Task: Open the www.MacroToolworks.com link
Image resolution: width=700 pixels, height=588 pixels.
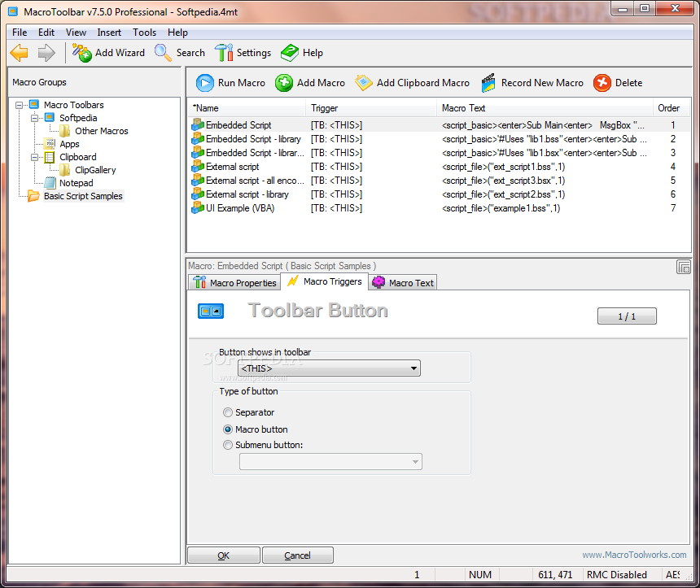Action: pyautogui.click(x=634, y=555)
